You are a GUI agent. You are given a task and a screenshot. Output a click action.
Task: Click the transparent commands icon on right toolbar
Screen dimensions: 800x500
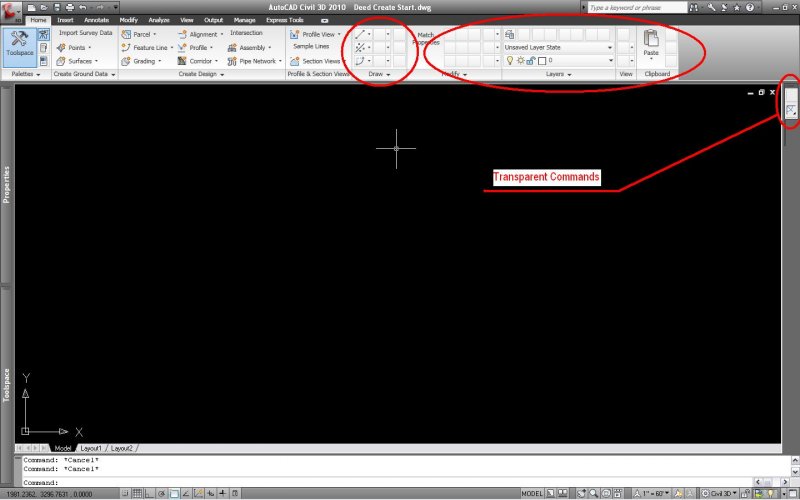791,110
